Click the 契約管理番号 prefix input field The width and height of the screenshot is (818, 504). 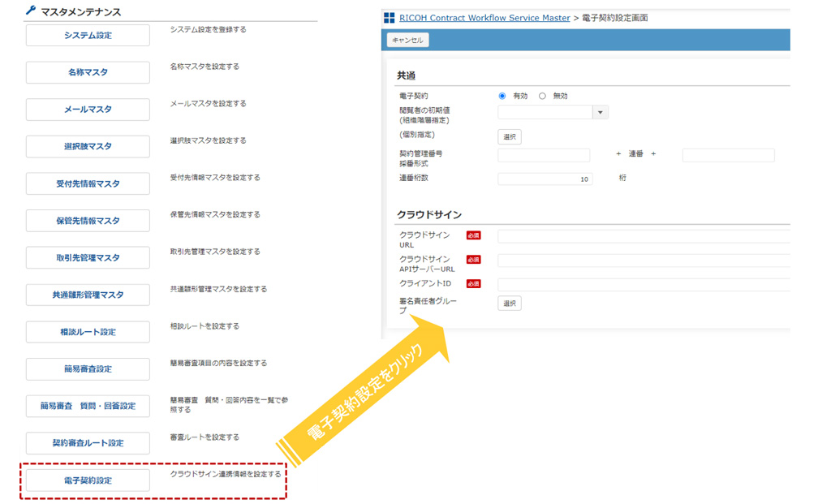(544, 155)
